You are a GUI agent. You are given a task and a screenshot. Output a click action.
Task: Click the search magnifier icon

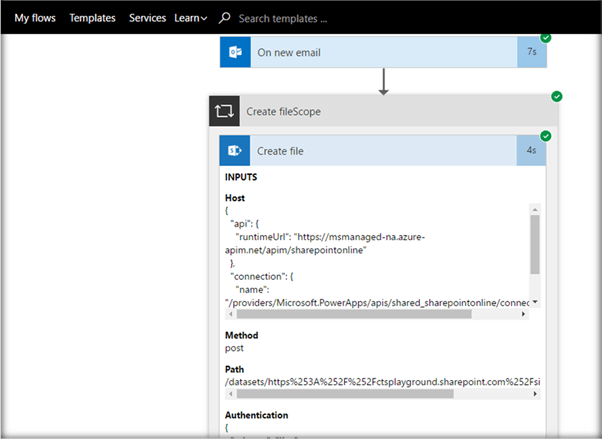[225, 18]
